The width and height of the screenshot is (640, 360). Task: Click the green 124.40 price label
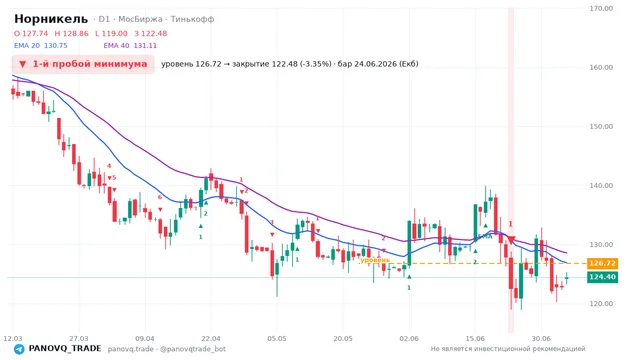point(602,277)
